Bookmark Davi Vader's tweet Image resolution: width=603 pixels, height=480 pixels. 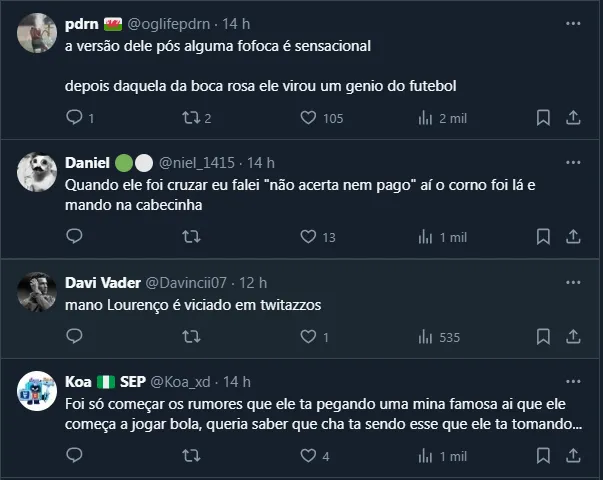[543, 337]
